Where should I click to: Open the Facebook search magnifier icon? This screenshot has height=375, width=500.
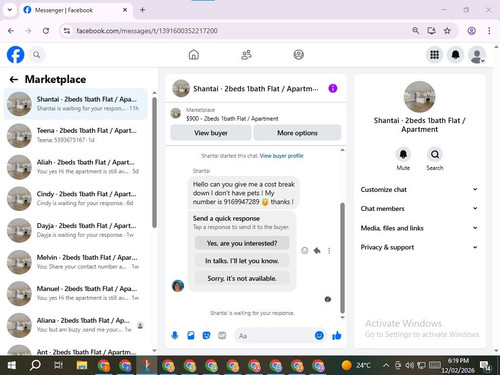(37, 55)
